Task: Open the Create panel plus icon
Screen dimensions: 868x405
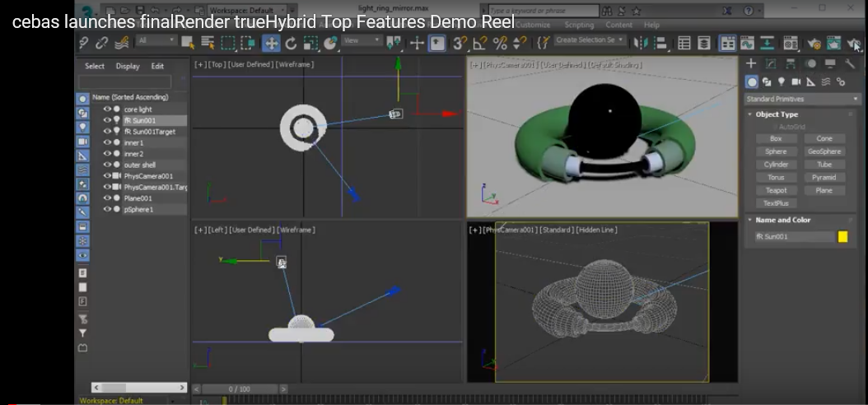Action: 750,63
